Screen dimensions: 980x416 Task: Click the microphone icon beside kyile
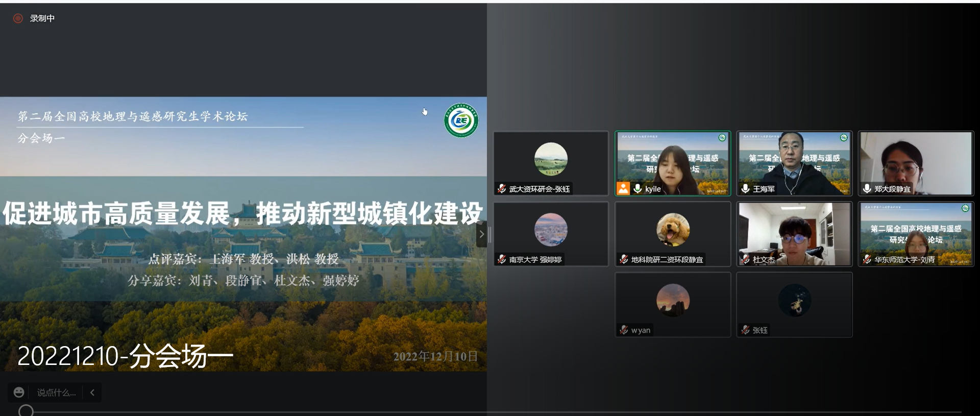point(638,189)
